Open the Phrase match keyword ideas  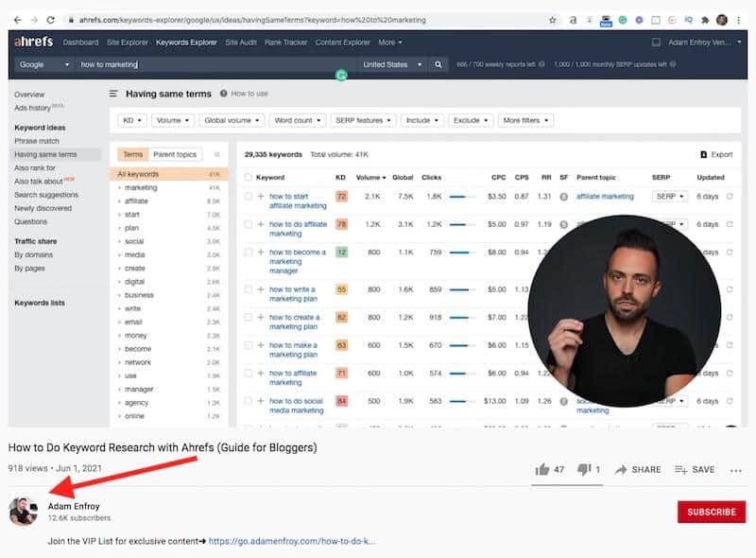37,141
